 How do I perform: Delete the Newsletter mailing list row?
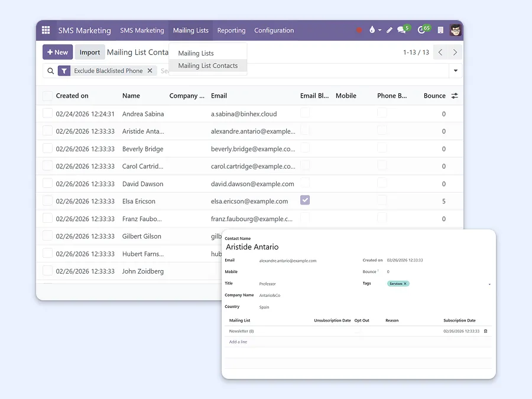[x=486, y=331]
